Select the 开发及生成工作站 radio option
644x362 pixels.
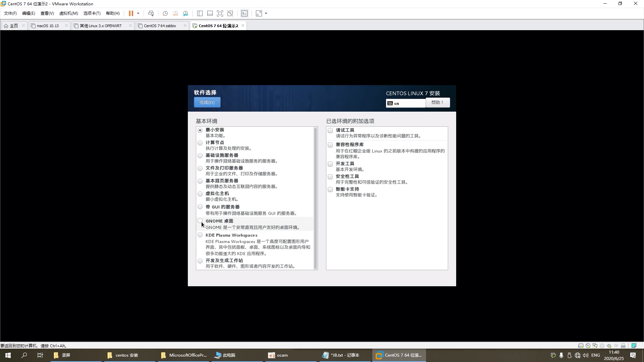(200, 261)
